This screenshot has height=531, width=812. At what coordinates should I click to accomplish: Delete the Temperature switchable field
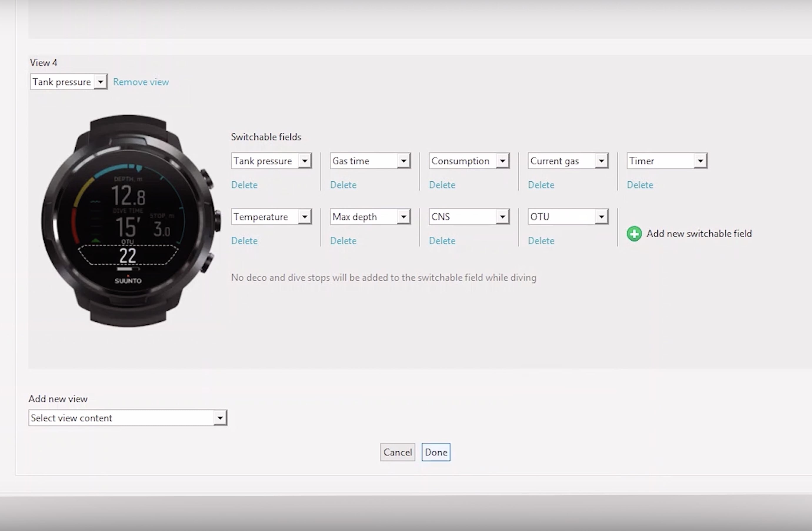(x=244, y=240)
